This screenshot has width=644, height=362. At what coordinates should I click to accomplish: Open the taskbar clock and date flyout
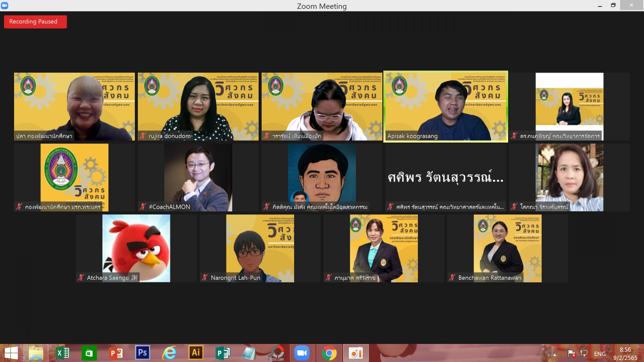625,354
